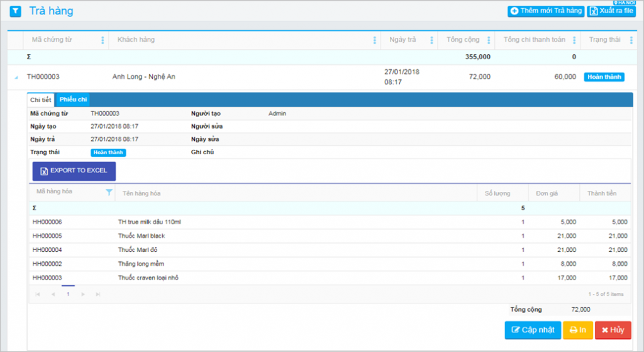Screen dimensions: 644x352
Task: Cancel with the Hủy button
Action: pyautogui.click(x=613, y=330)
